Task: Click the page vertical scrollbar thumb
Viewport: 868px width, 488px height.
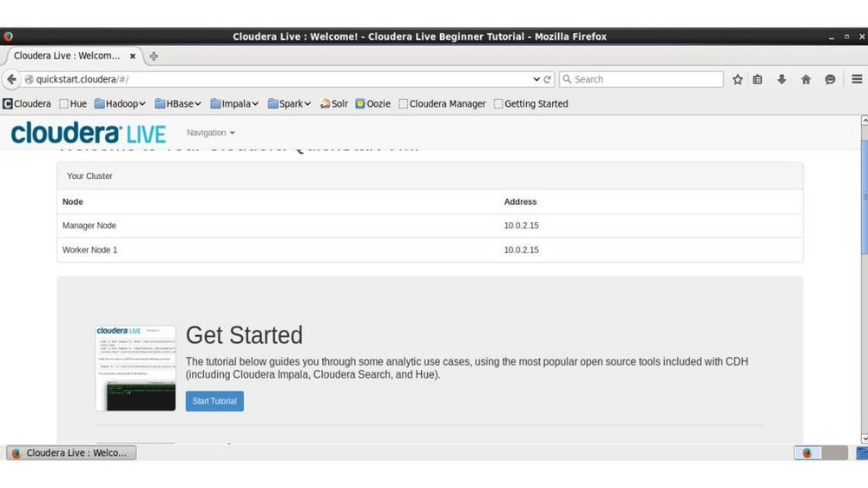Action: [865, 198]
